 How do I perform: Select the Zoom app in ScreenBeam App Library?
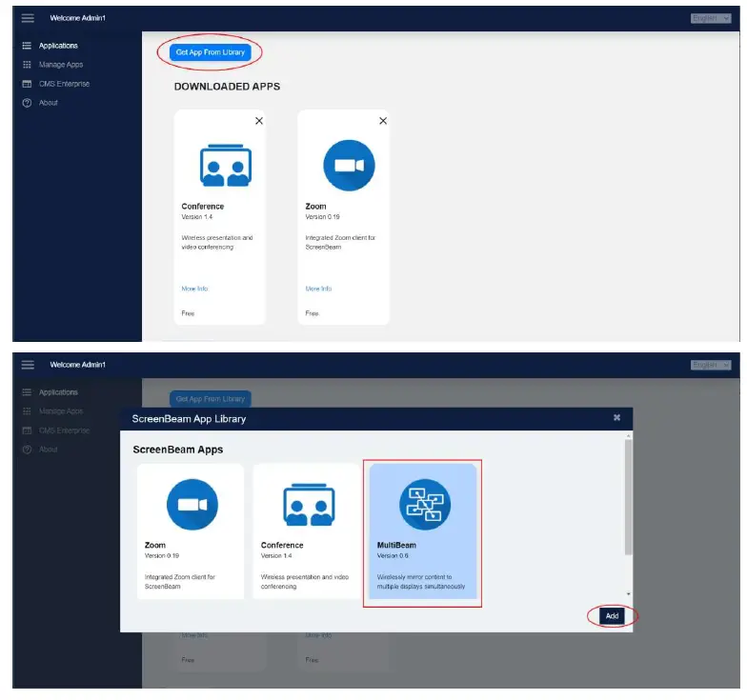[x=191, y=531]
